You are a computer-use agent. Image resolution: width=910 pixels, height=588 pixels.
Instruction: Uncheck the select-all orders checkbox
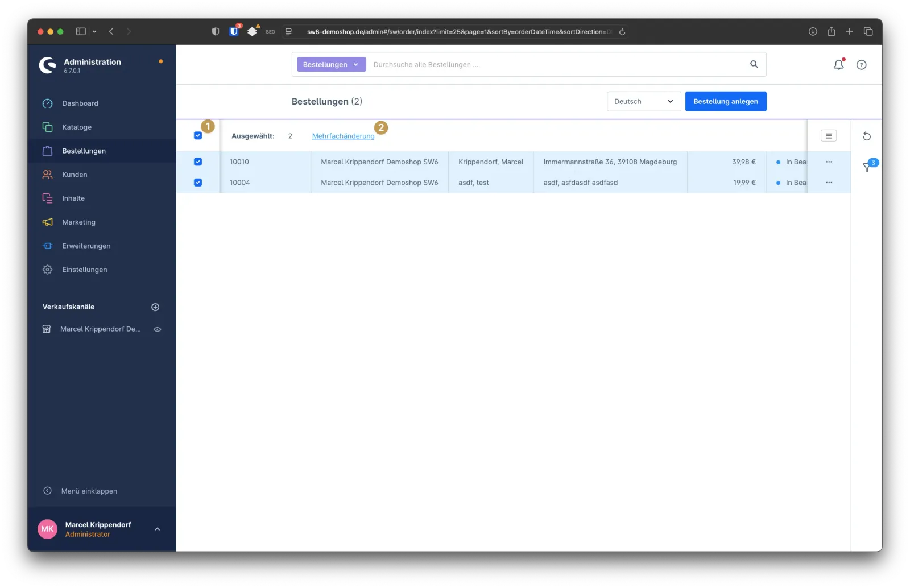(198, 136)
